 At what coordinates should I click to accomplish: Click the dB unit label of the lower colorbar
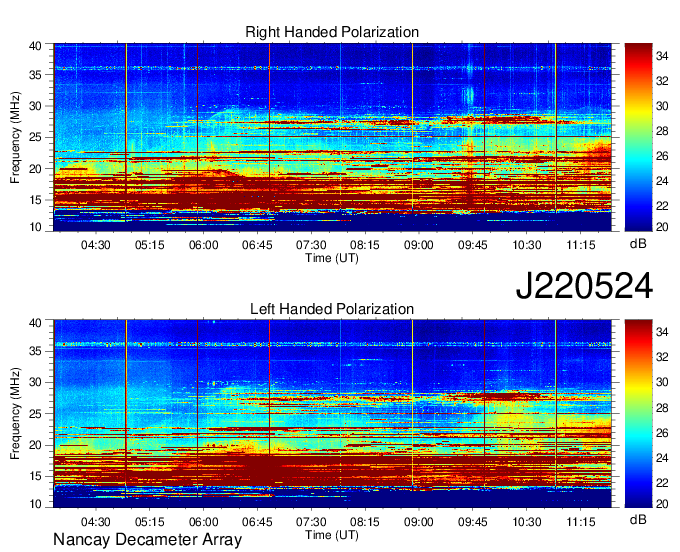tap(638, 519)
